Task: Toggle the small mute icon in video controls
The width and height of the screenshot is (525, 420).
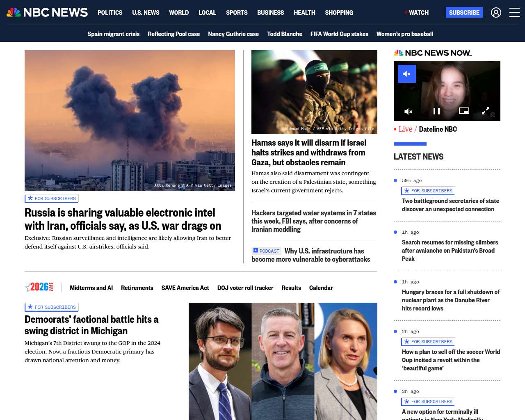Action: [409, 111]
